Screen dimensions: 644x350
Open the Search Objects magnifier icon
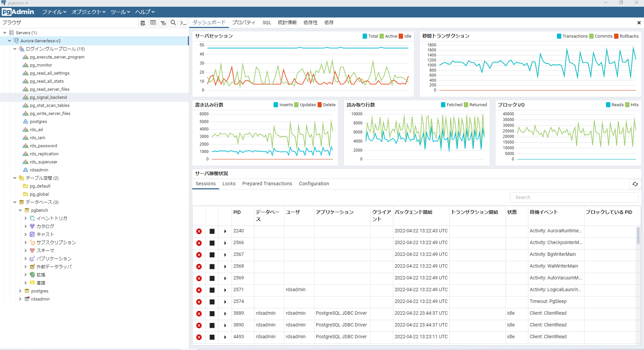coord(173,23)
